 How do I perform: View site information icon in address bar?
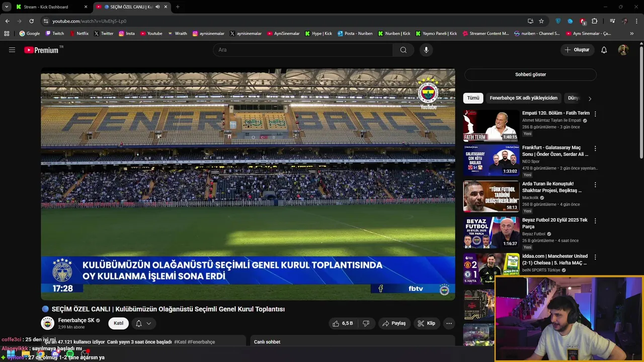(46, 21)
